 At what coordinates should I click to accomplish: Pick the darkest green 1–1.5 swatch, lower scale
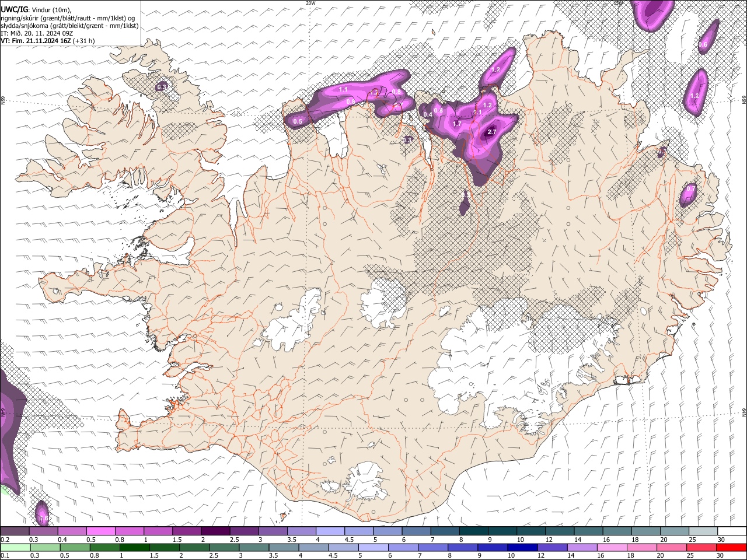(134, 547)
